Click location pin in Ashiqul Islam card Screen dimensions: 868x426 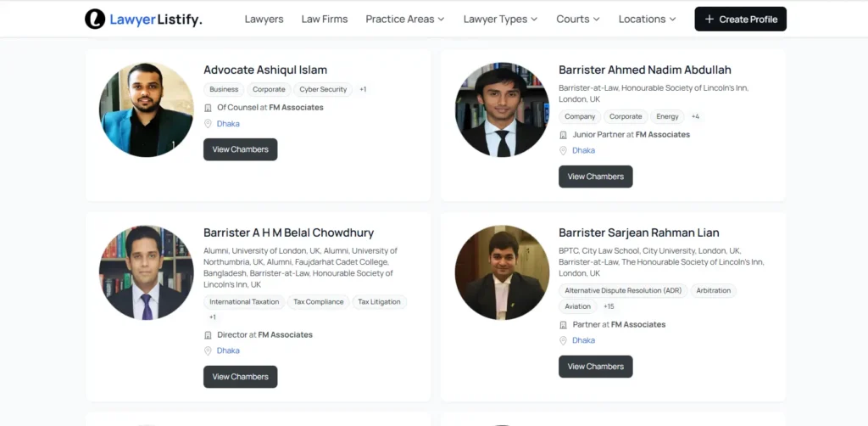point(208,124)
